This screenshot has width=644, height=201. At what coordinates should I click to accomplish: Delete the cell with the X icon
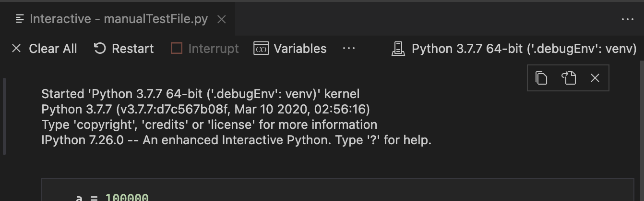pos(595,78)
